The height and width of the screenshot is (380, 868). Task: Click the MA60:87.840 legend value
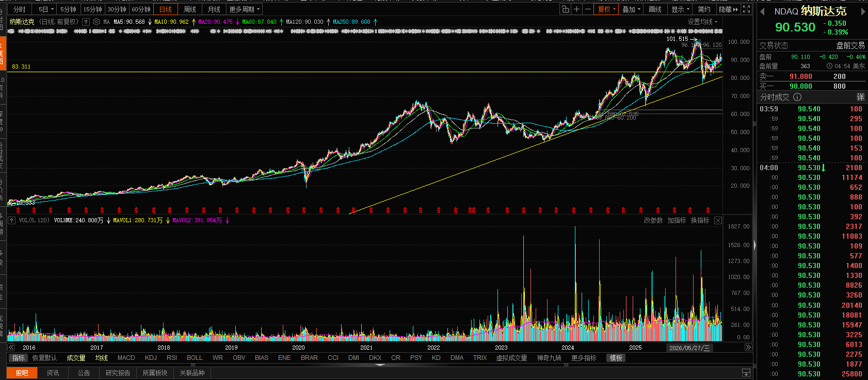coord(259,22)
